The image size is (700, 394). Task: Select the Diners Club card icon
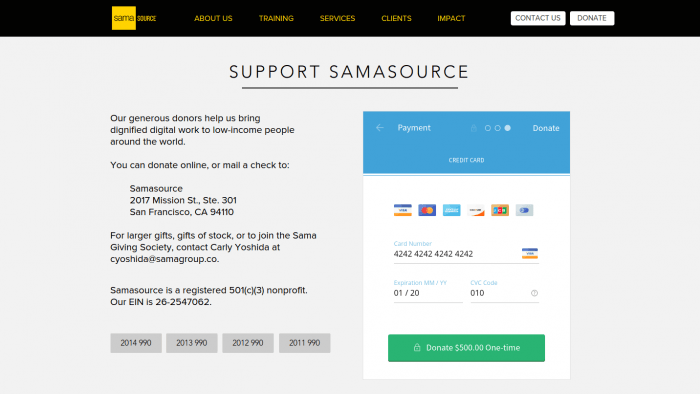[x=524, y=210]
